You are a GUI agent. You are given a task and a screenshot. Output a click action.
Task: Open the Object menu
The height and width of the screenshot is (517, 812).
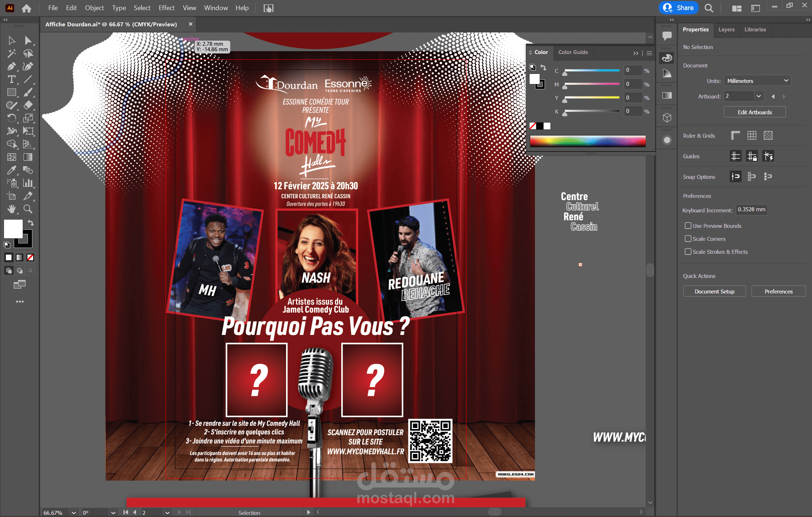tap(94, 8)
